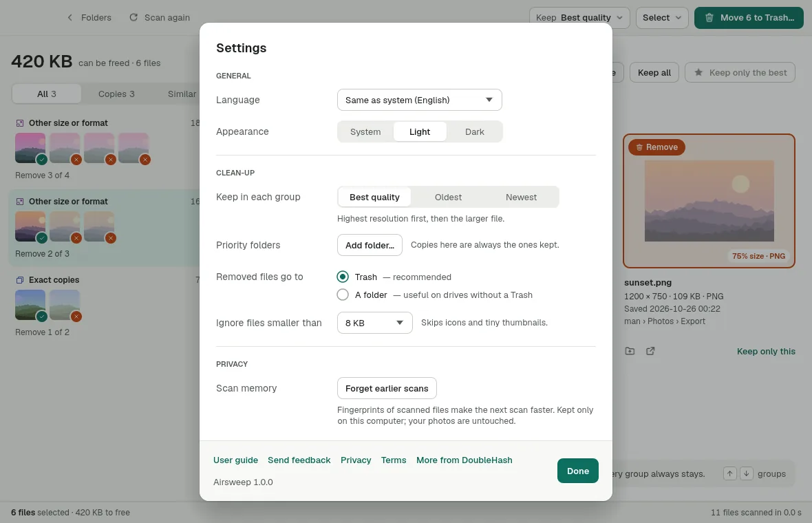Screen dimensions: 812x523
Task: Select the A folder radio option
Action: [342, 295]
